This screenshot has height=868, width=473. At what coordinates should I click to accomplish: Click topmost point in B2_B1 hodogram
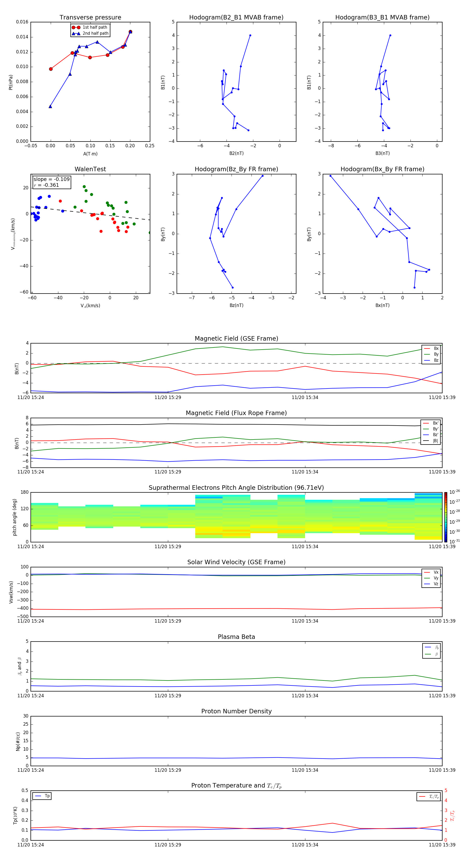click(250, 36)
